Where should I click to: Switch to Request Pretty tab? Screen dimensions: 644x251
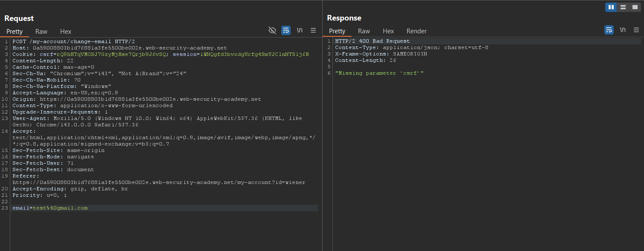14,32
